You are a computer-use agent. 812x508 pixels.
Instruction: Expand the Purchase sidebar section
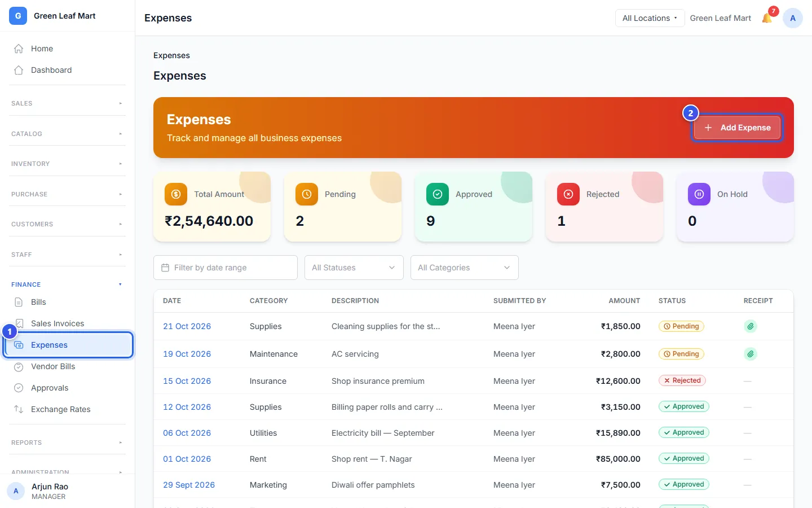(x=67, y=194)
